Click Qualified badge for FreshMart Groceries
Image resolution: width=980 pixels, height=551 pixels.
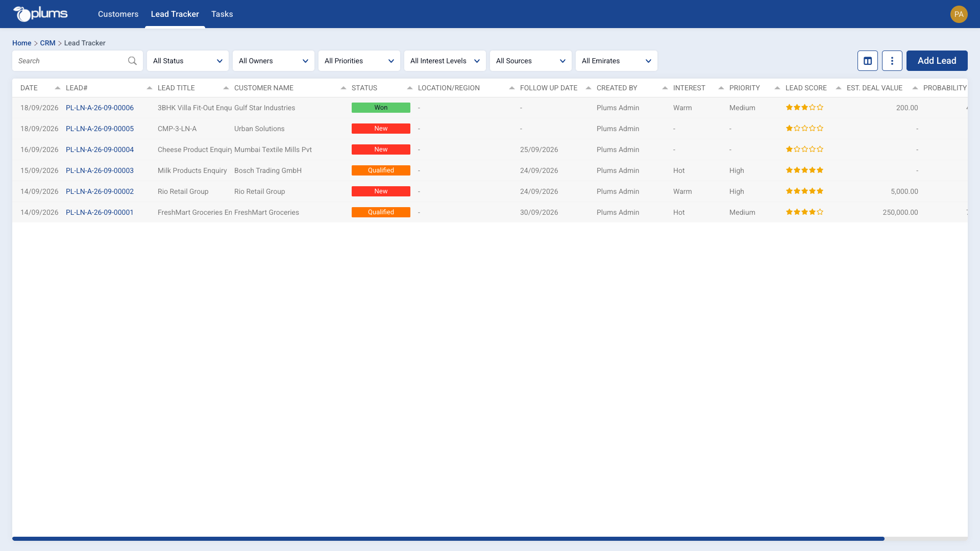tap(381, 212)
